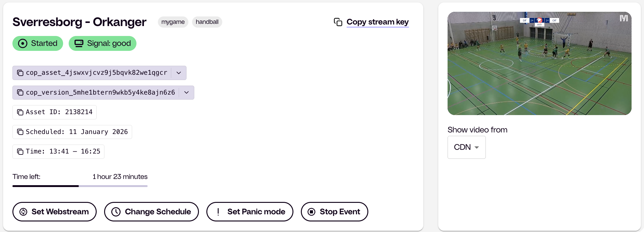
Task: Select the mygame tag
Action: [x=173, y=22]
